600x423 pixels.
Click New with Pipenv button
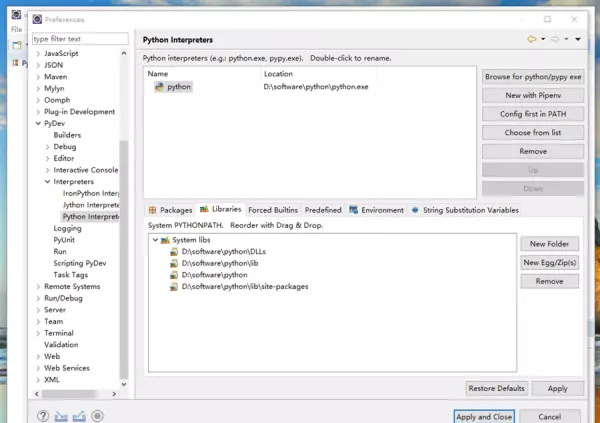coord(533,95)
